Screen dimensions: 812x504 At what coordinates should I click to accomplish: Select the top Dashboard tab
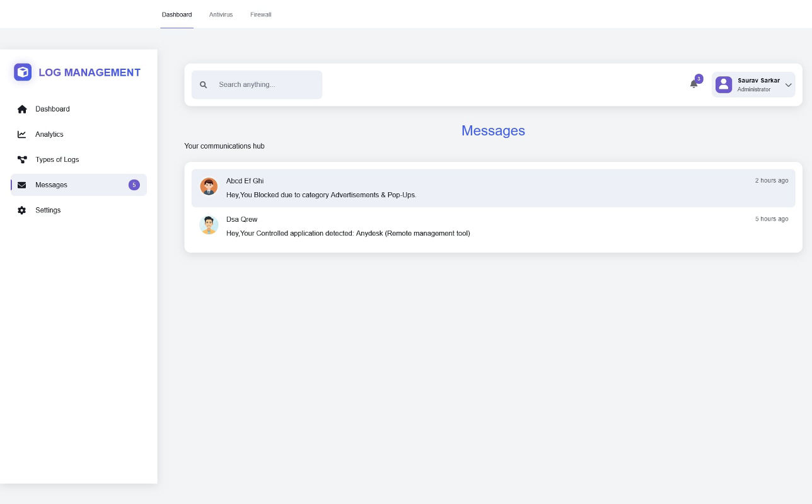point(177,14)
